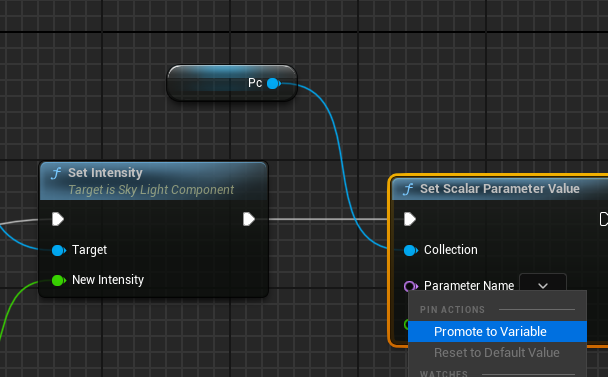Choose Promote to Variable
608x377 pixels.
497,332
